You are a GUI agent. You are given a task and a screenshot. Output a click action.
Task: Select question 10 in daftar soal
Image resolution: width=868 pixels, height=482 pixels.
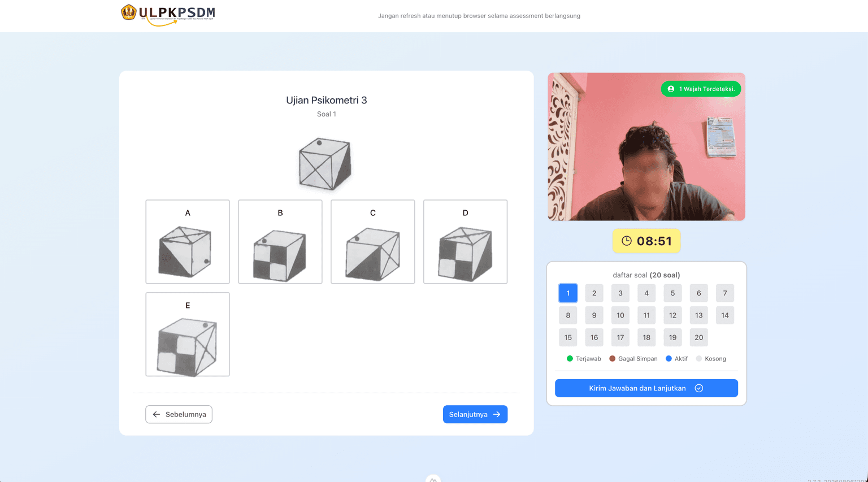(620, 315)
